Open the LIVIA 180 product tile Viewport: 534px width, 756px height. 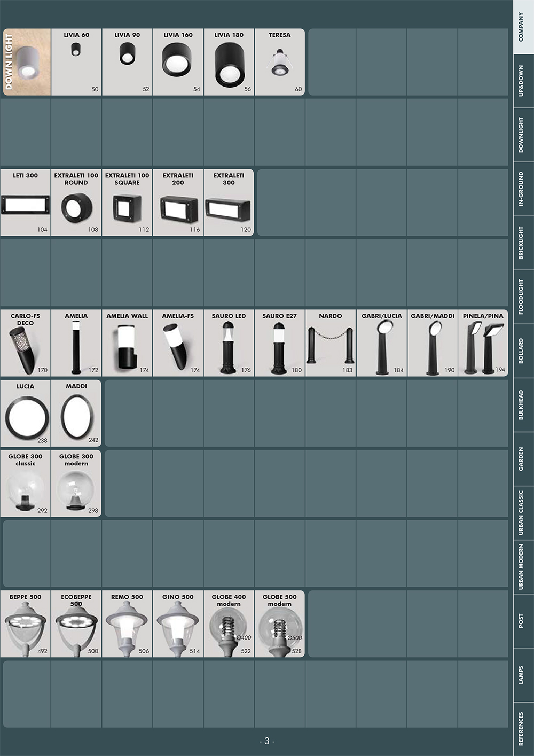tap(229, 62)
